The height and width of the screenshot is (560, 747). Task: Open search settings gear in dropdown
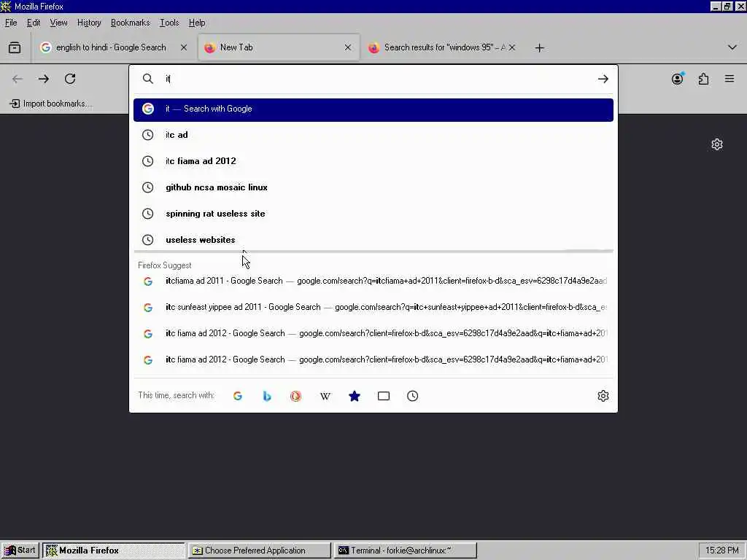click(603, 396)
